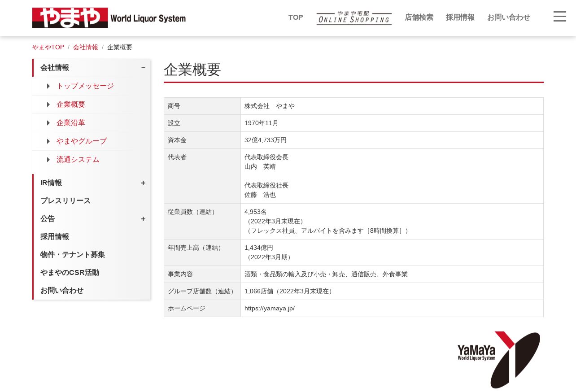Click the name 佐藤 浩也

(x=260, y=195)
